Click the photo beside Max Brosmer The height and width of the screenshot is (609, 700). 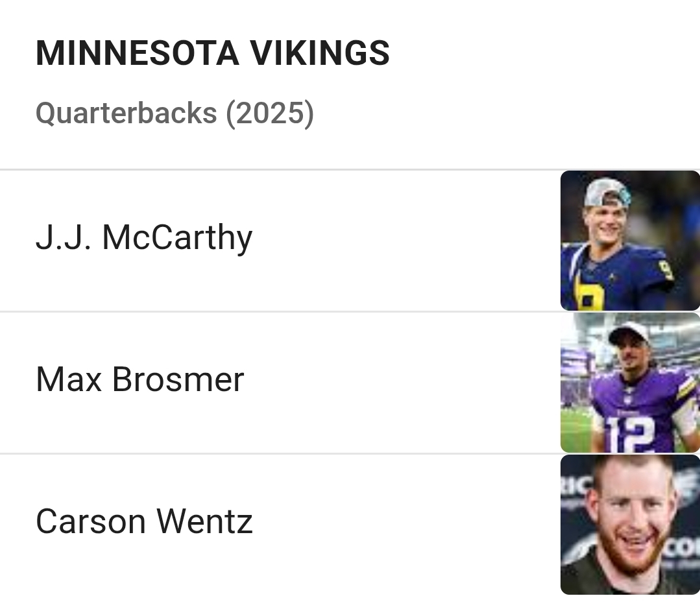629,383
